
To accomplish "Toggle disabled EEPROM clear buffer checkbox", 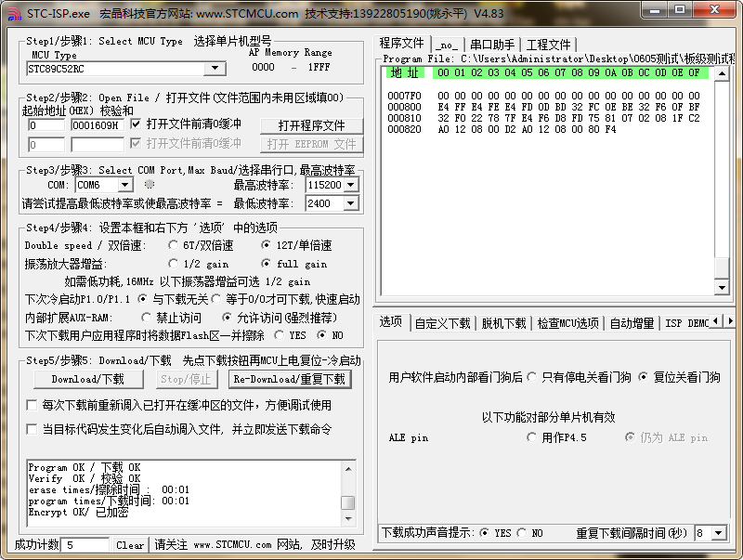I will (136, 143).
